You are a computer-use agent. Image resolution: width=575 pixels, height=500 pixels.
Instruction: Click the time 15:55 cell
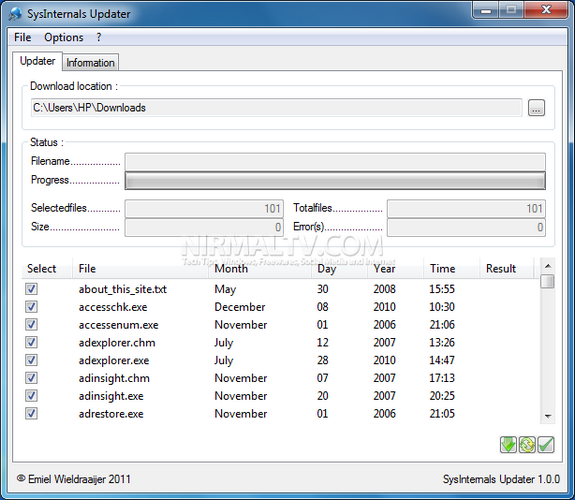tap(442, 289)
